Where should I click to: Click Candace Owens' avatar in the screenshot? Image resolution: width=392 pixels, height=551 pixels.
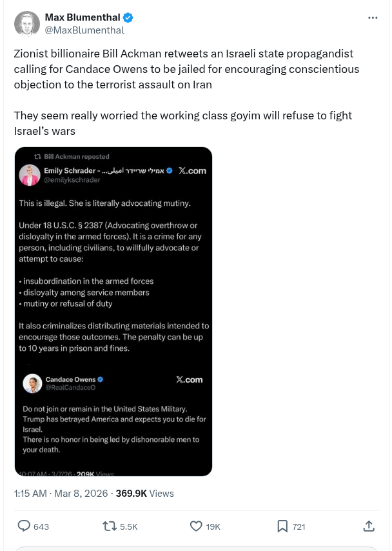click(x=32, y=383)
